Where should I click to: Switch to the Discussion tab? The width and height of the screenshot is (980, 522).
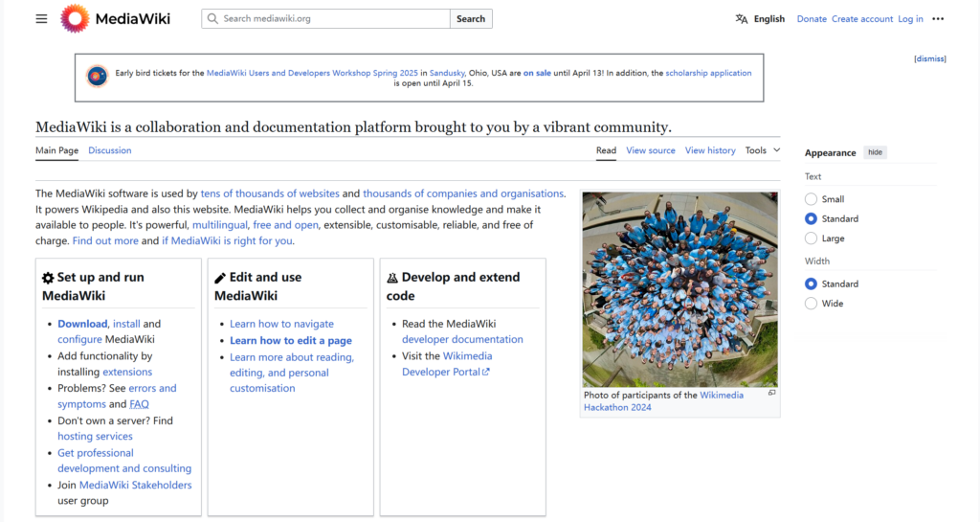click(x=110, y=150)
